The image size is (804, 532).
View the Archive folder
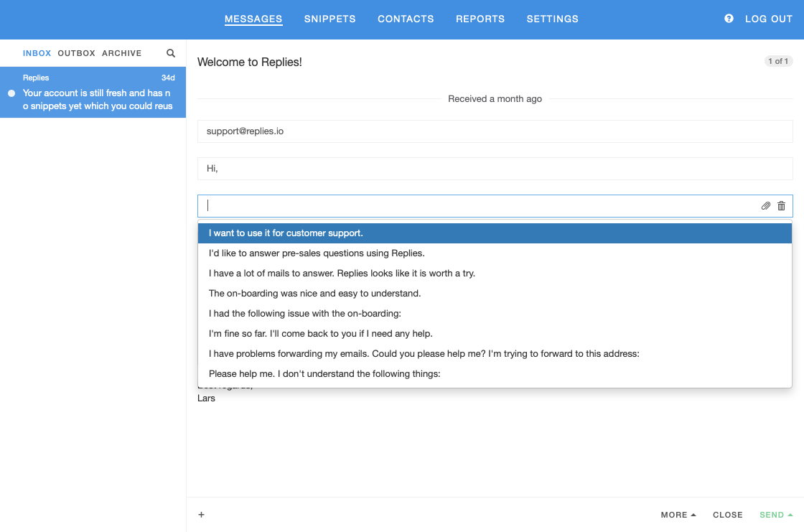(121, 53)
